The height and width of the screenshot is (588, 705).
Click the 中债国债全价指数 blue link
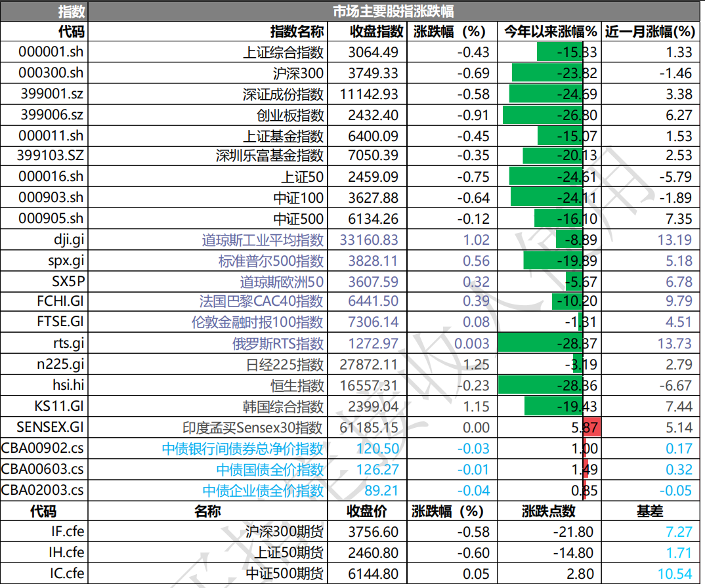[x=270, y=470]
